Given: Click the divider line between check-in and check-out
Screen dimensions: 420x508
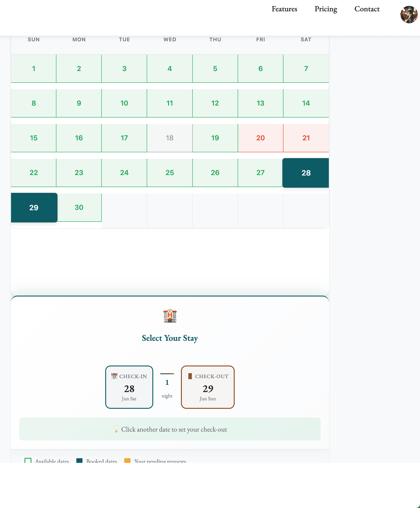Looking at the screenshot, I should coord(167,373).
